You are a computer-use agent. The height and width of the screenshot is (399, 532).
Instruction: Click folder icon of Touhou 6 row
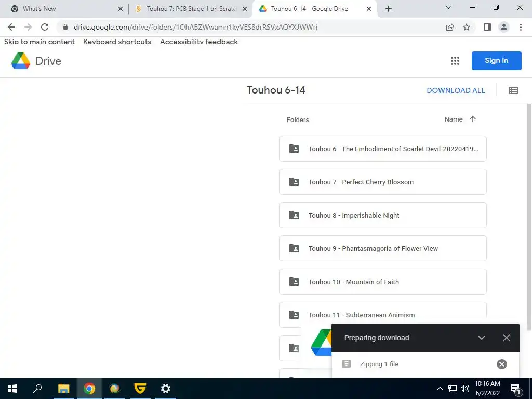click(294, 149)
